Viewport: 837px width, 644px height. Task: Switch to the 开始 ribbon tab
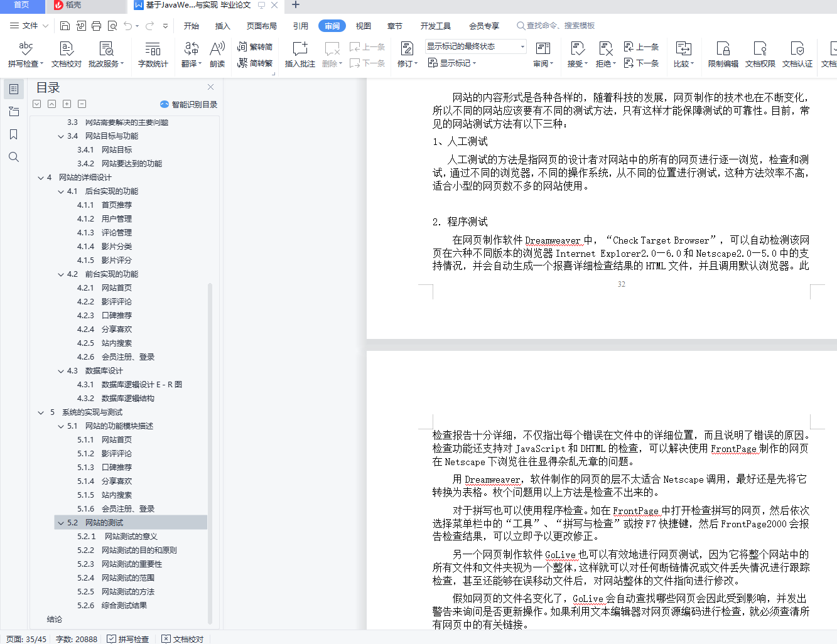[192, 26]
